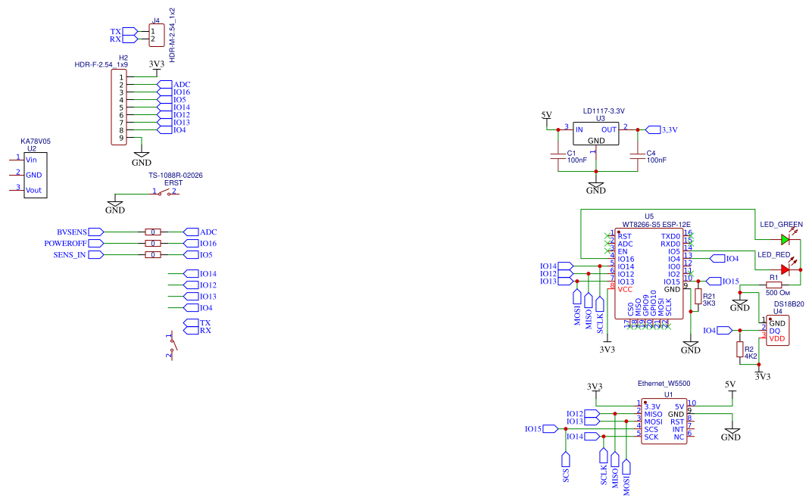Click the POWEROFF net label
This screenshot has width=812, height=504.
point(70,243)
